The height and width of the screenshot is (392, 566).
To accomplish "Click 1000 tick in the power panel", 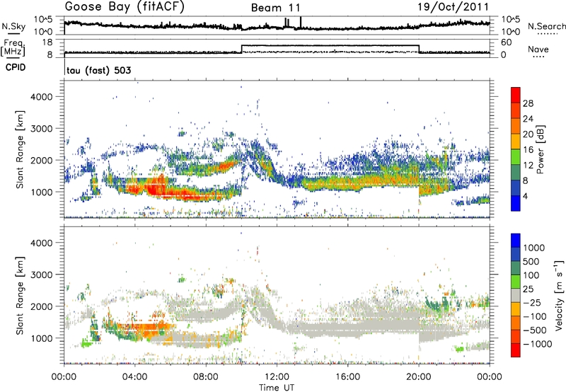I will (x=42, y=192).
